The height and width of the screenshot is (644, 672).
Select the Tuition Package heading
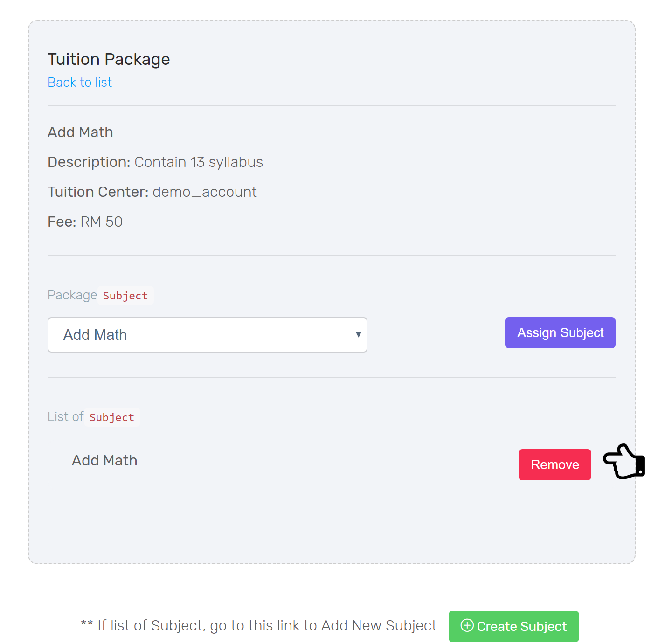click(109, 59)
